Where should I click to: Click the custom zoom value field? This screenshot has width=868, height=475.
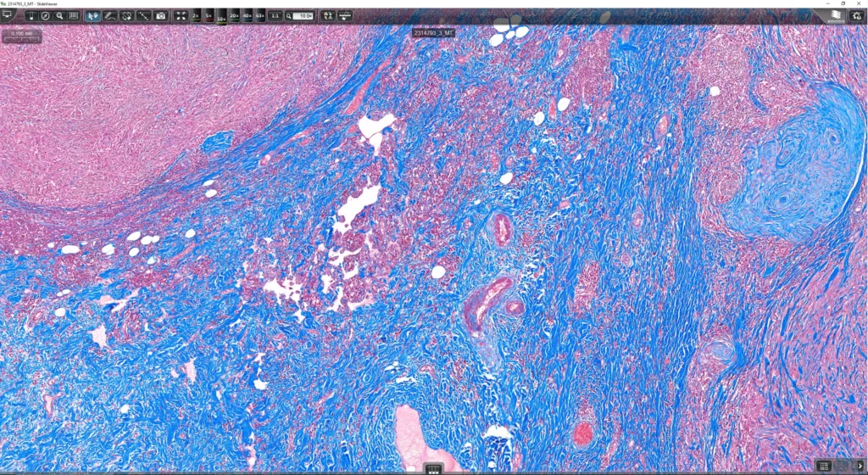click(303, 16)
